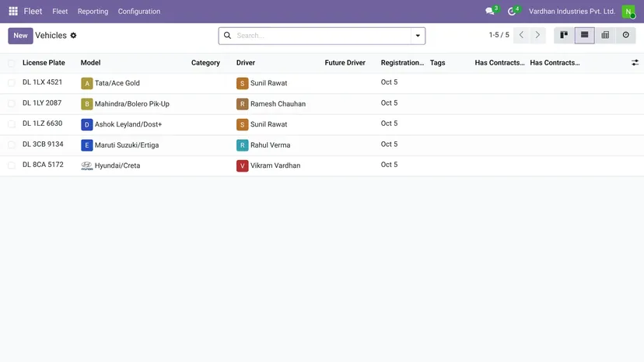The image size is (644, 362).
Task: Click Ramesh Chauhan driver name
Action: coord(278,104)
